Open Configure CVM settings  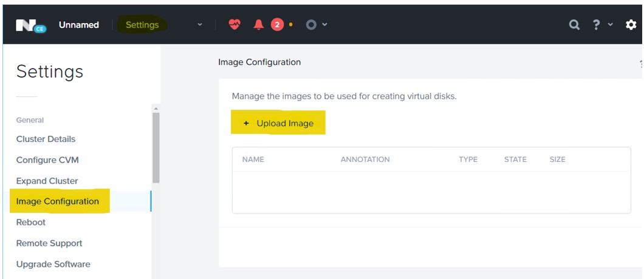(47, 160)
